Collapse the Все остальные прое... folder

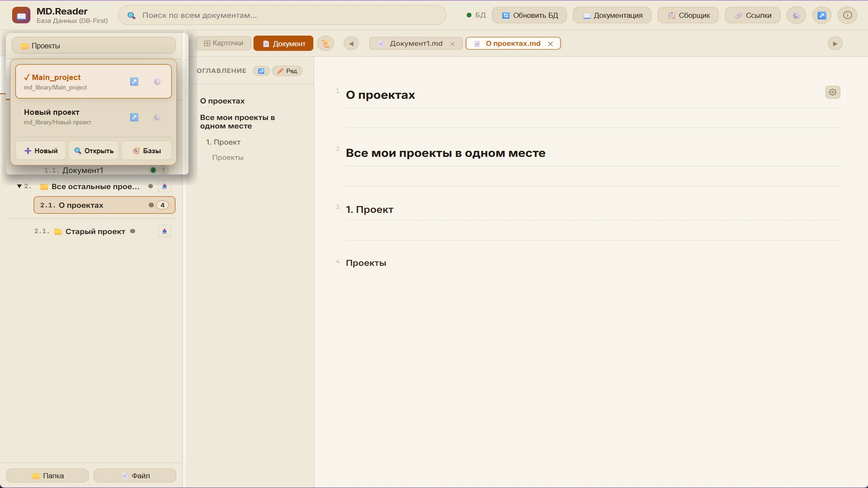coord(19,186)
